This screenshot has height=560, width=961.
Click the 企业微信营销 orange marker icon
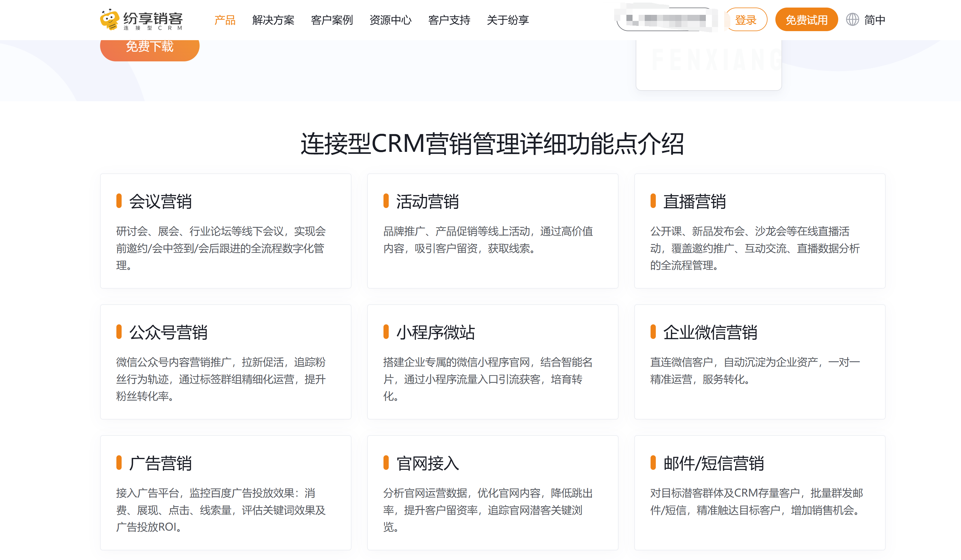(654, 332)
